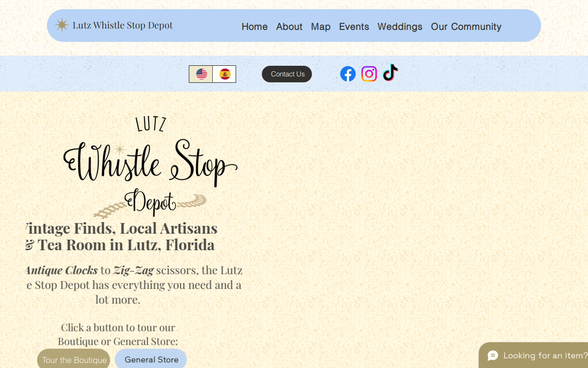Screen dimensions: 588x368
Task: Open Our Community menu item
Action: (x=466, y=27)
